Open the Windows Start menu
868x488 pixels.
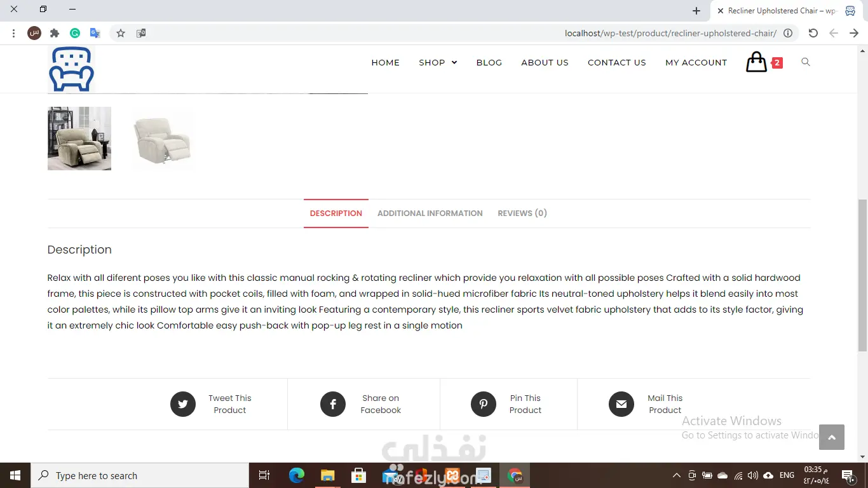[15, 475]
